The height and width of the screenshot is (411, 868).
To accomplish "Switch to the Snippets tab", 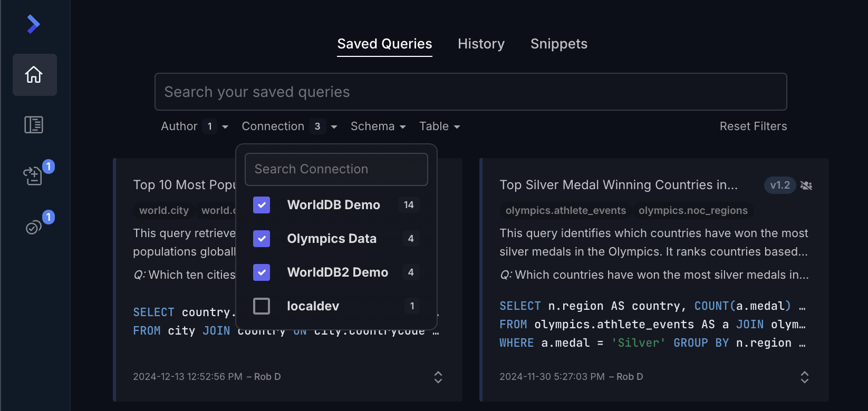I will 558,44.
